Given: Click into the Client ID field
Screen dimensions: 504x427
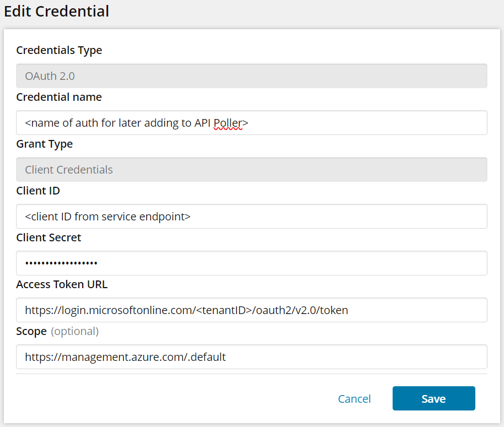Looking at the screenshot, I should coord(251,217).
